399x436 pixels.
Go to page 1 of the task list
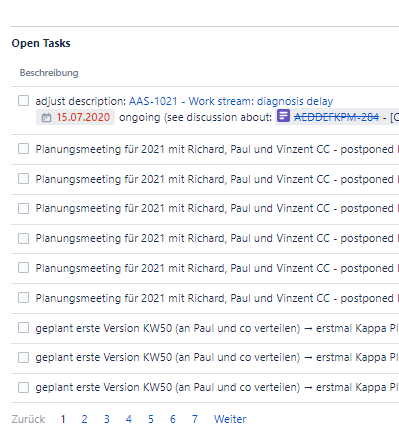63,419
